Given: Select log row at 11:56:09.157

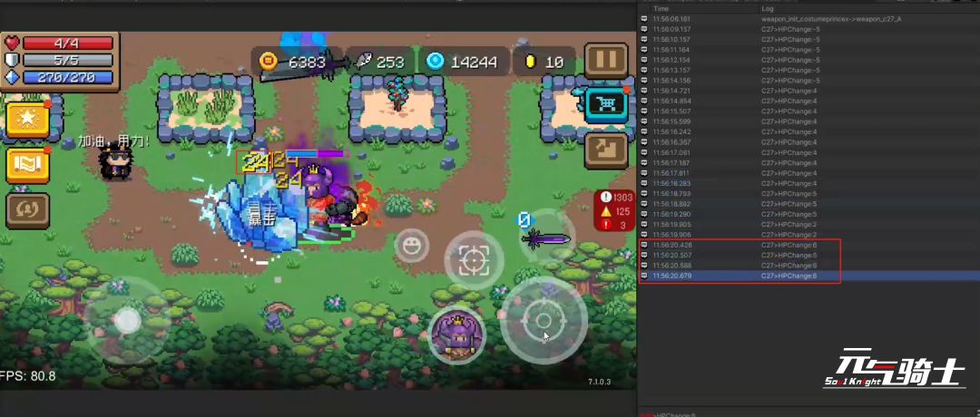Looking at the screenshot, I should tap(810, 29).
